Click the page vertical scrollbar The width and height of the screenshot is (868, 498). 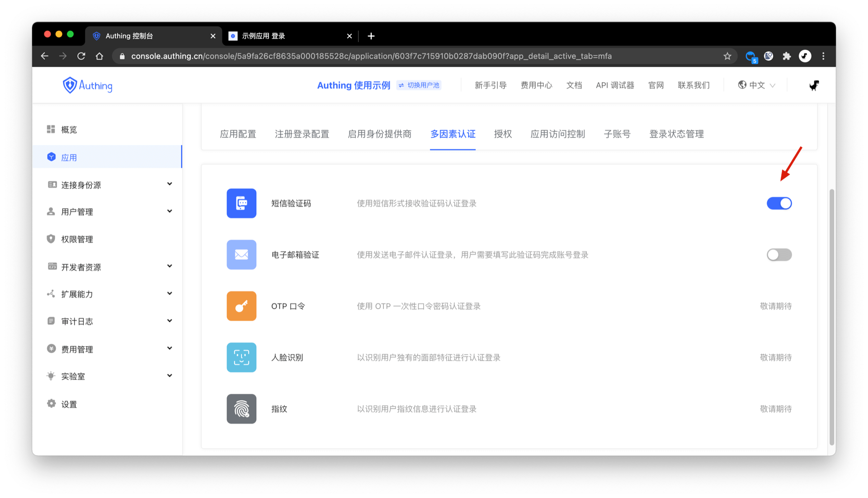831,317
